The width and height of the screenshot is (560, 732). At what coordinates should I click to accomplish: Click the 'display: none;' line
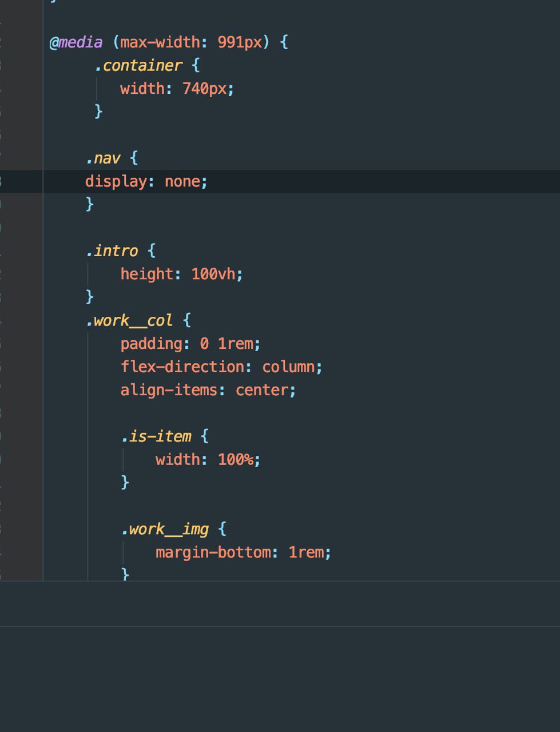(146, 181)
